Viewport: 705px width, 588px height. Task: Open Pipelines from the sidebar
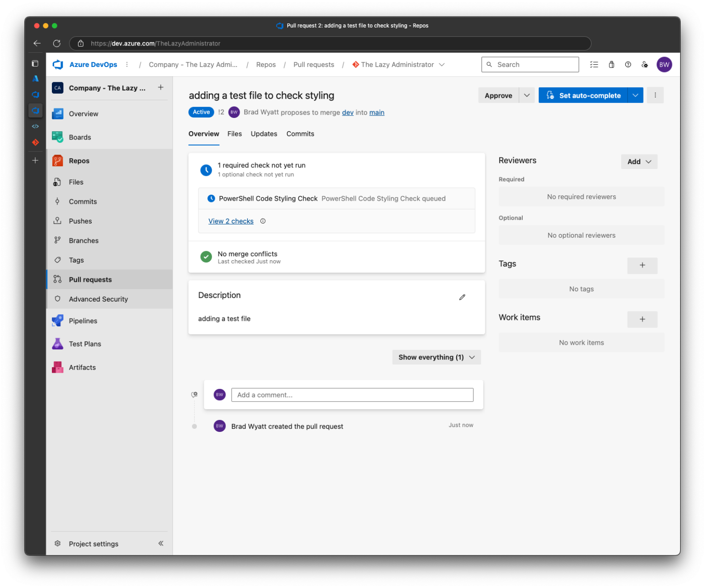pyautogui.click(x=83, y=321)
